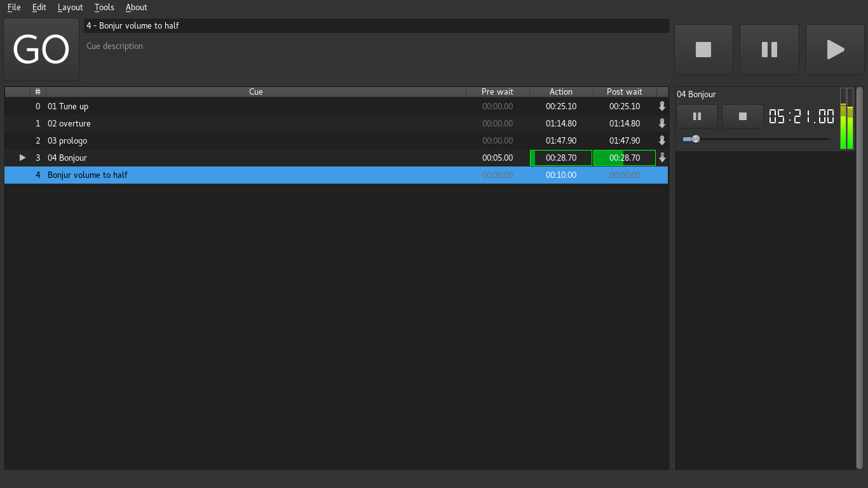Click the running panel vertical scrollbar
This screenshot has width=868, height=488.
pyautogui.click(x=859, y=254)
